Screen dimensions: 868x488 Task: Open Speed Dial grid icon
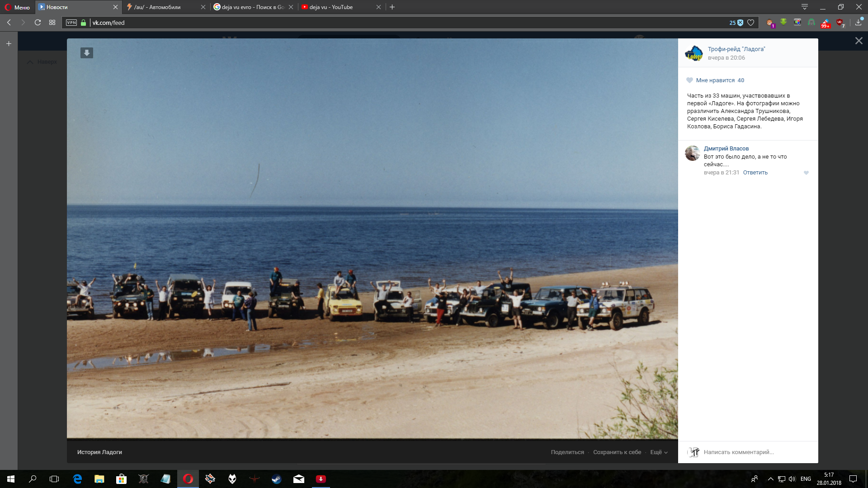pyautogui.click(x=52, y=23)
